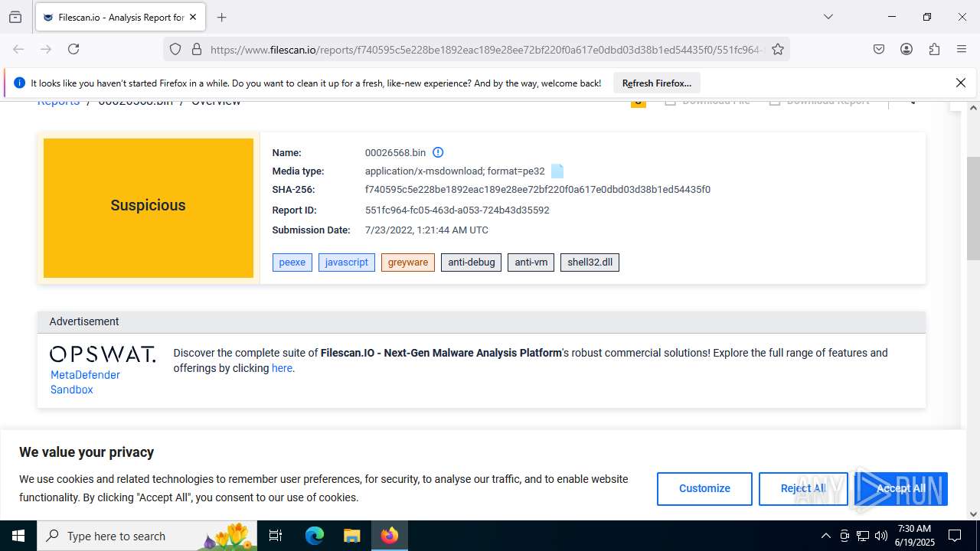Reject all cookies
Image resolution: width=980 pixels, height=551 pixels.
point(803,488)
